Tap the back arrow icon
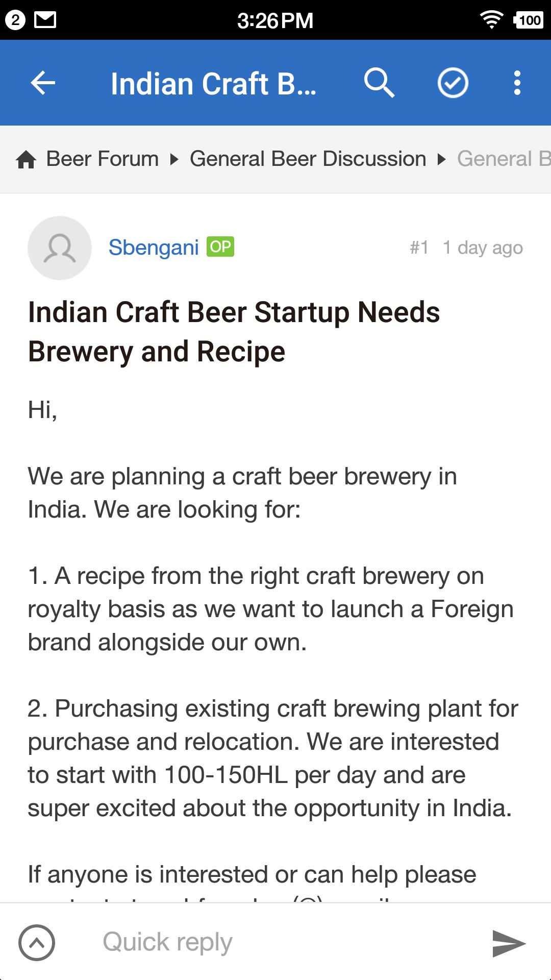Viewport: 551px width, 980px height. (x=43, y=83)
